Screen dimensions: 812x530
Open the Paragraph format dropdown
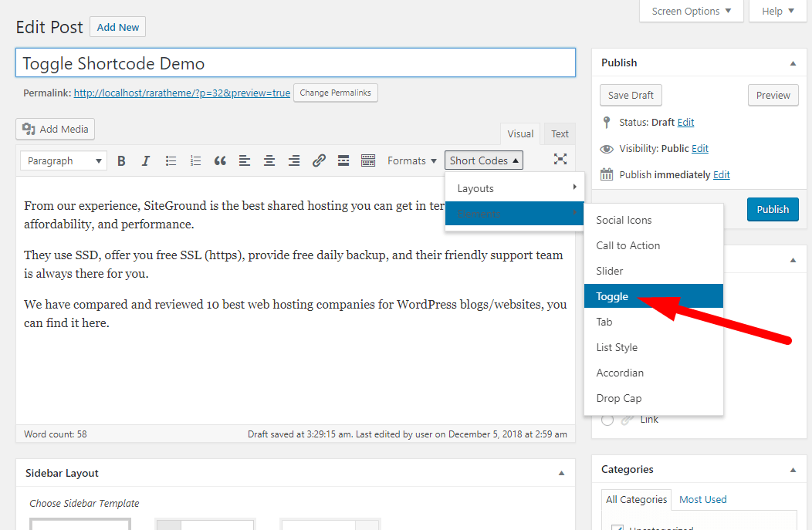[65, 160]
